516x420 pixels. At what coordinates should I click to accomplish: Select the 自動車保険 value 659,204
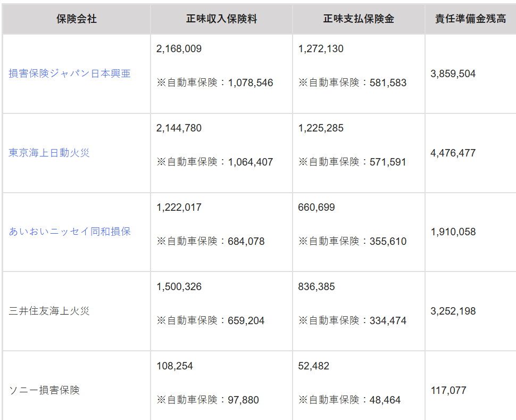246,321
